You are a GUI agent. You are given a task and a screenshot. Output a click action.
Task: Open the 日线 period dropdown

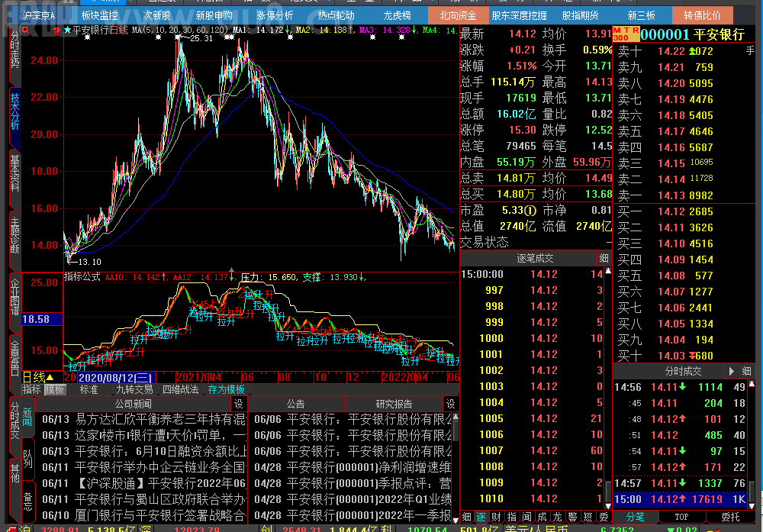pos(38,377)
